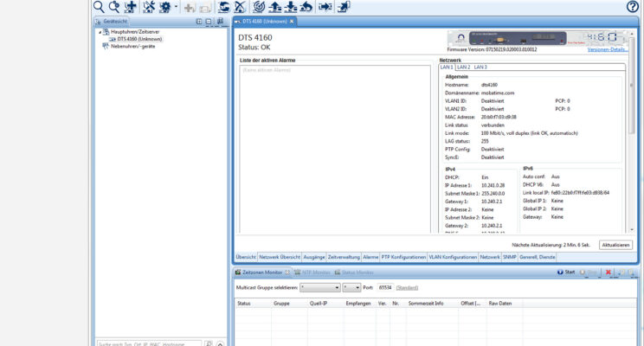Screen dimensions: 644x346
Task: Click the device scan magnifier icon
Action: click(x=114, y=7)
